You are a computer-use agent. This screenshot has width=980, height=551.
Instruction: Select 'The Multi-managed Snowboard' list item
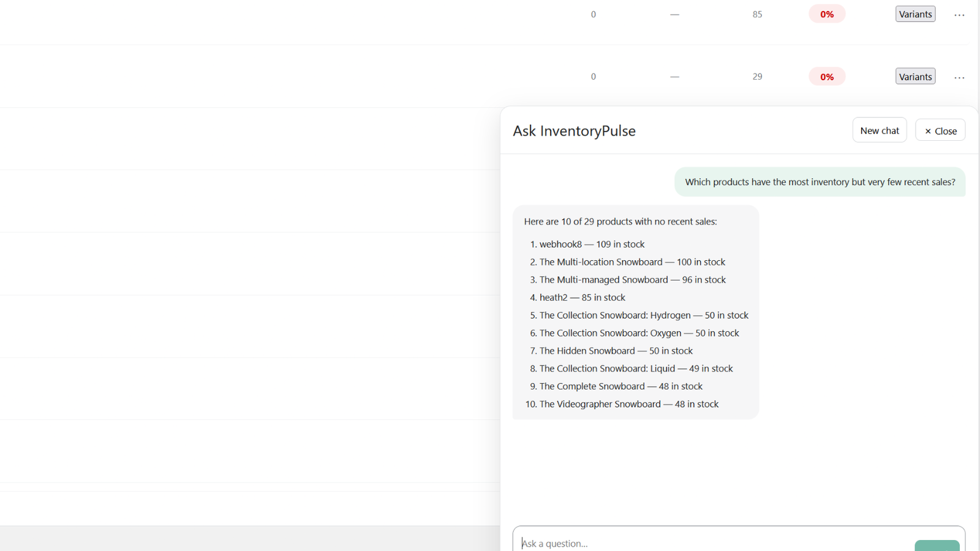633,280
